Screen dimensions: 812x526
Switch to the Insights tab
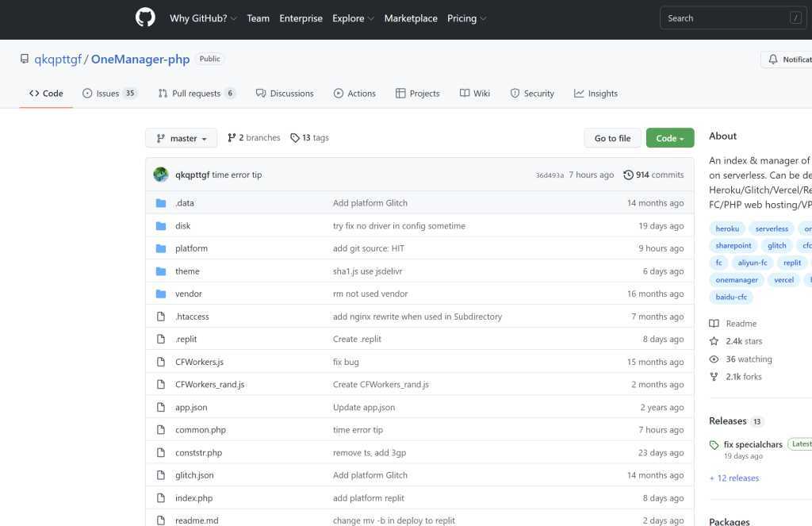(596, 94)
